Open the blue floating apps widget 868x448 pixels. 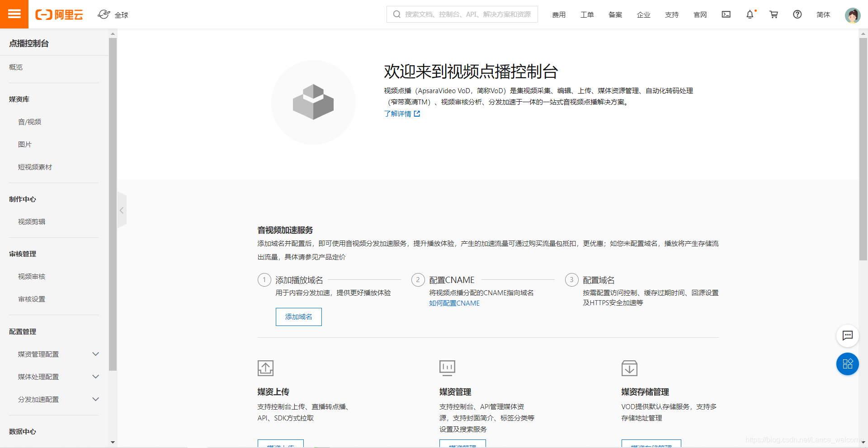(848, 364)
